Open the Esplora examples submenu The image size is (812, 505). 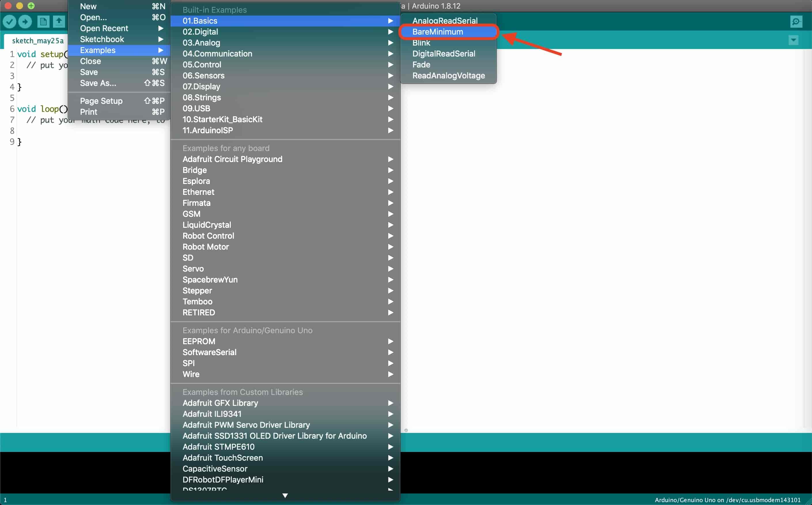tap(285, 181)
